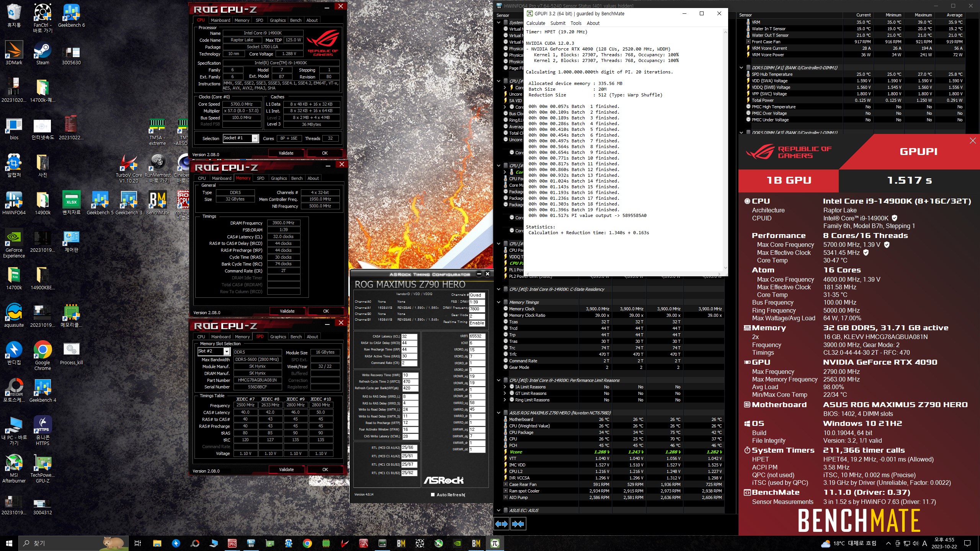Image resolution: width=980 pixels, height=551 pixels.
Task: Click the Chrome taskbar icon
Action: pos(307,543)
